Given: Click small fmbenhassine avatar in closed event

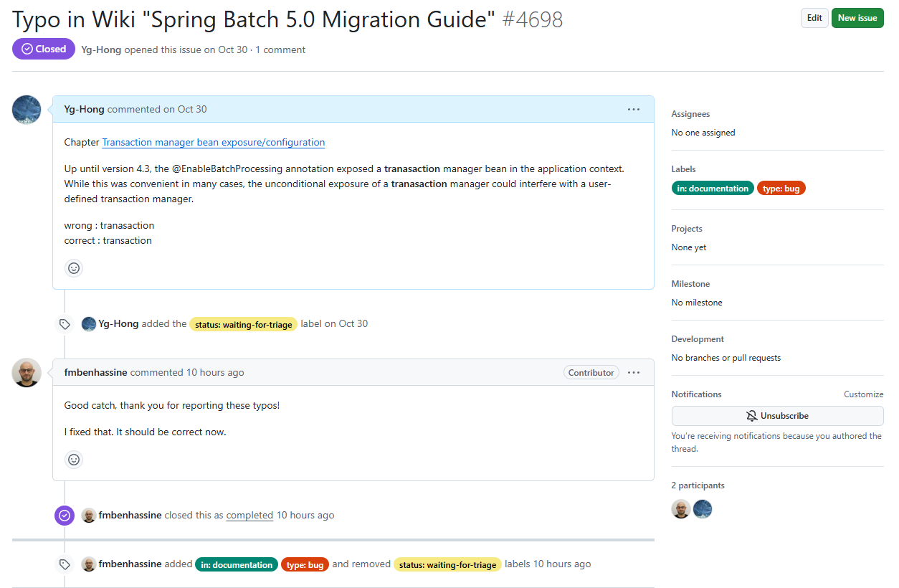Looking at the screenshot, I should [89, 515].
